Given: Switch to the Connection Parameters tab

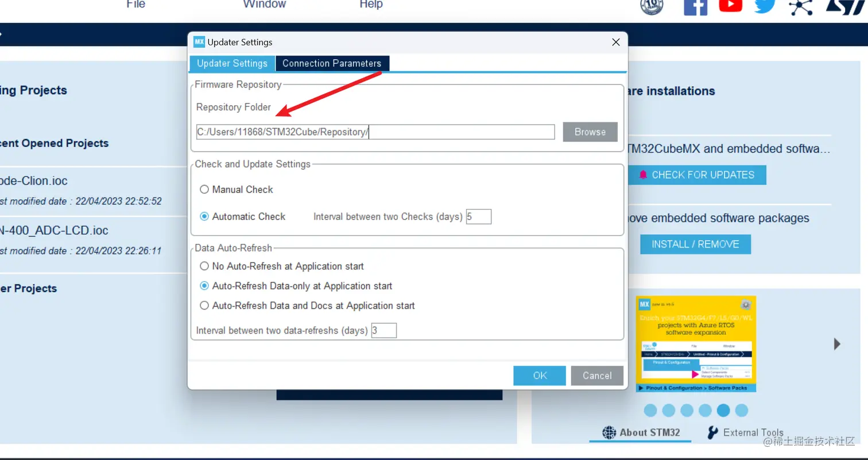Looking at the screenshot, I should click(332, 63).
